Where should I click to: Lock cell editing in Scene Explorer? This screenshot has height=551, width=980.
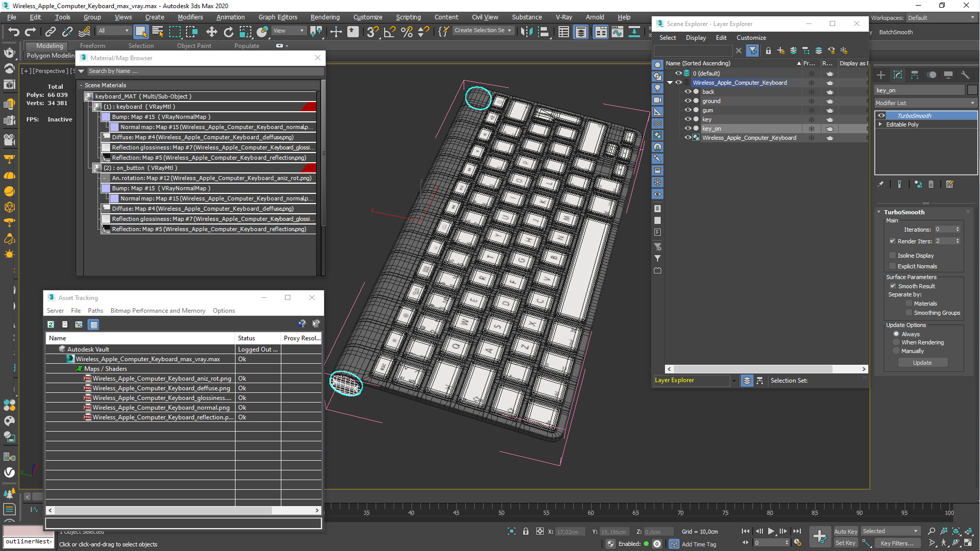768,51
